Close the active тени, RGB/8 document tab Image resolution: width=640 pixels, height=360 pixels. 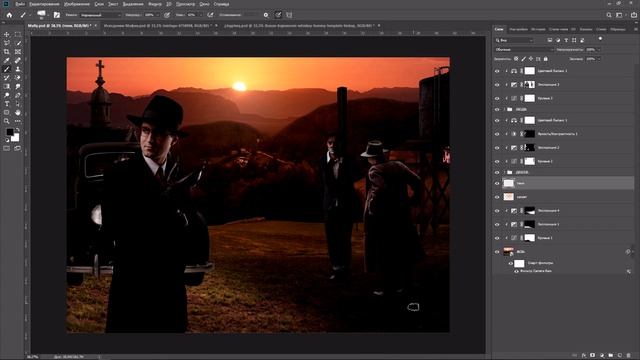tap(96, 26)
